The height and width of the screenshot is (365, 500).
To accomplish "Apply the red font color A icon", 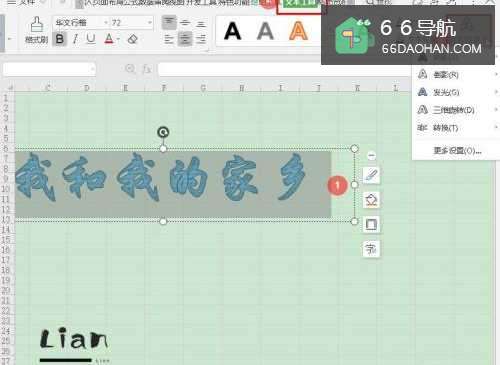I will coord(109,39).
